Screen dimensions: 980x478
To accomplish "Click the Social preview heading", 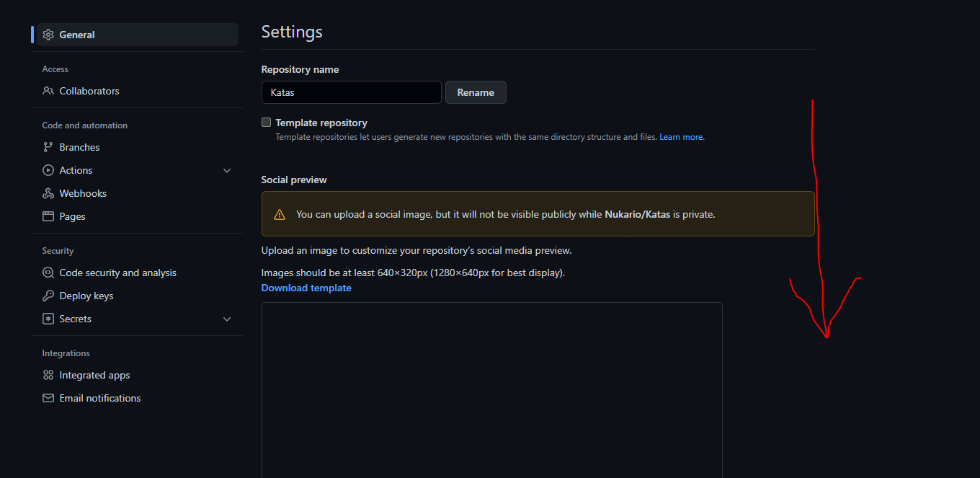I will click(294, 180).
